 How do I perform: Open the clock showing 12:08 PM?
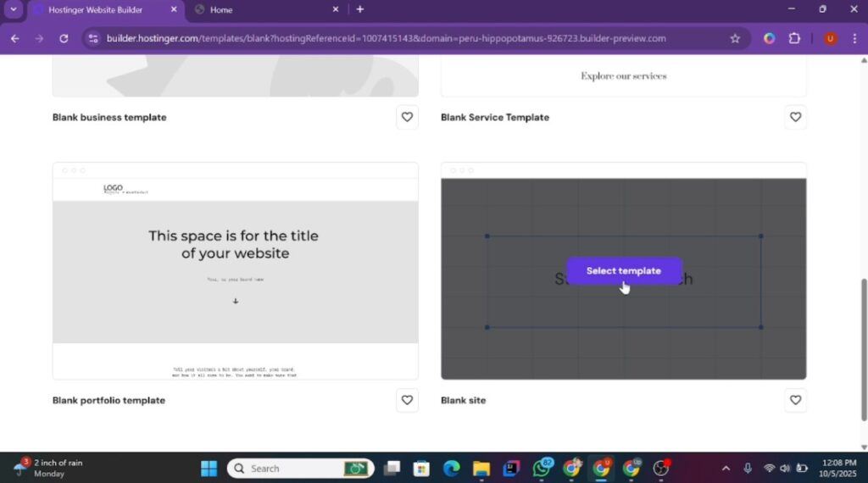838,468
